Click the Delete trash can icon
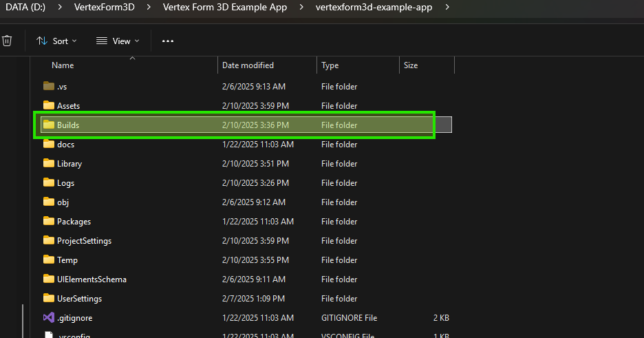Viewport: 644px width, 338px height. point(7,41)
